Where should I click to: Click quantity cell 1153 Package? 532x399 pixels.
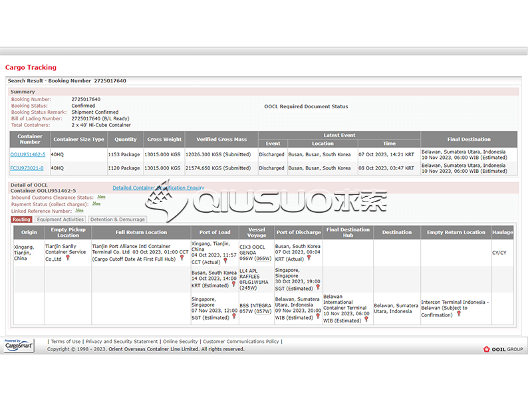coord(124,155)
